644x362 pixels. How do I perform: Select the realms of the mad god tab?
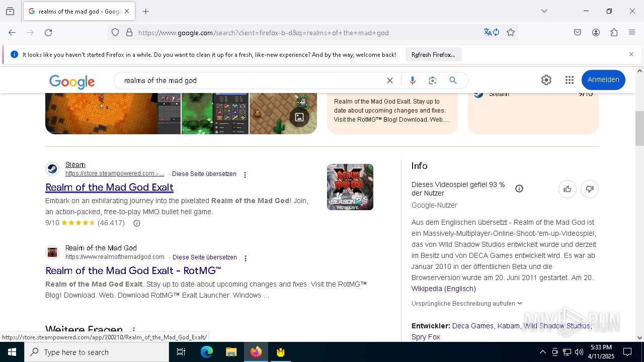point(78,11)
